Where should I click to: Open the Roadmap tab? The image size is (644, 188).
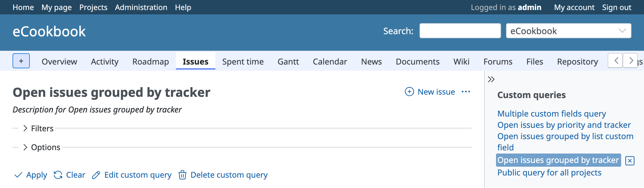point(150,62)
